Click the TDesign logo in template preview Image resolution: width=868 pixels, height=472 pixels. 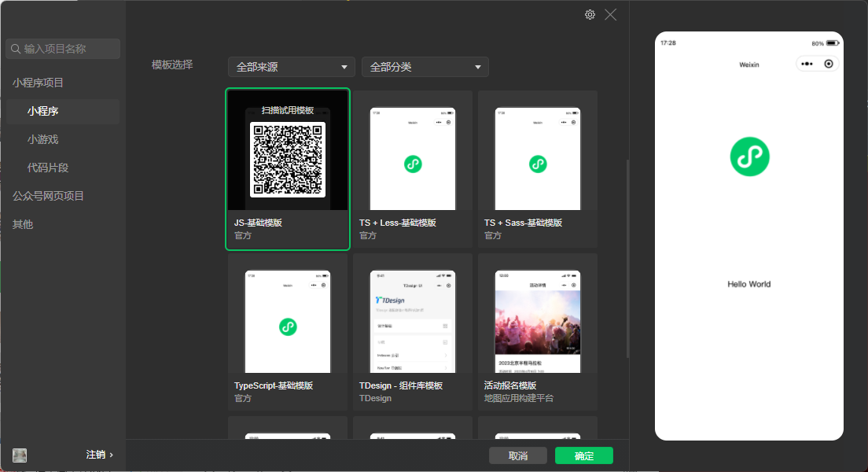tap(390, 301)
